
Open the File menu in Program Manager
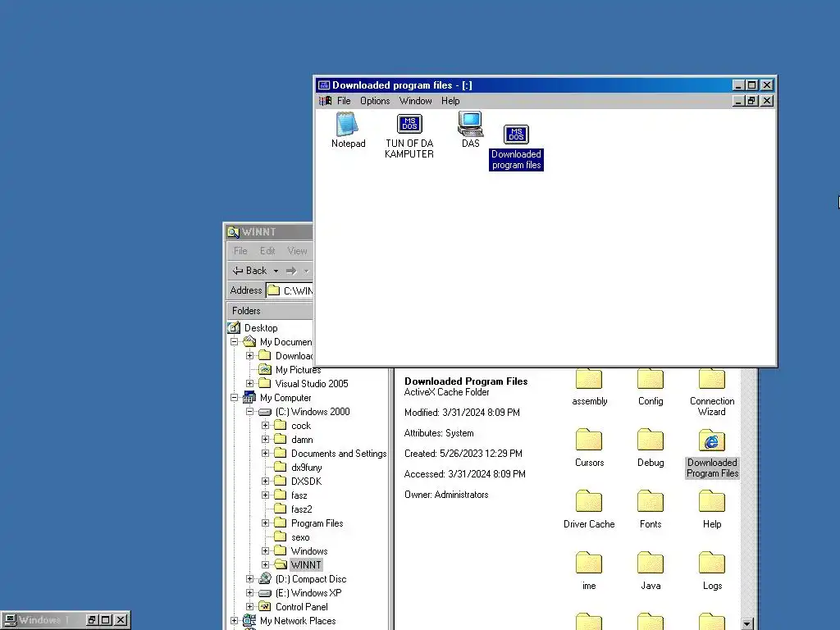(344, 101)
